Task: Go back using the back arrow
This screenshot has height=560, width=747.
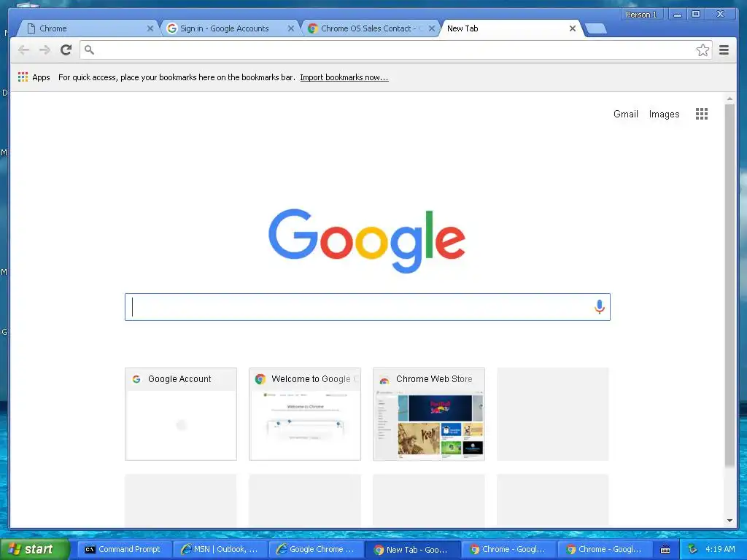Action: tap(24, 50)
